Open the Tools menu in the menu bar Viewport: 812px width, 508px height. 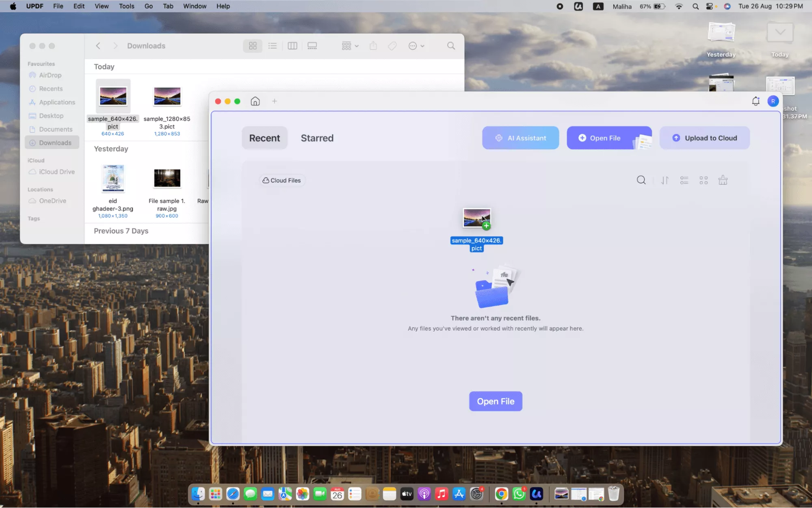point(126,6)
